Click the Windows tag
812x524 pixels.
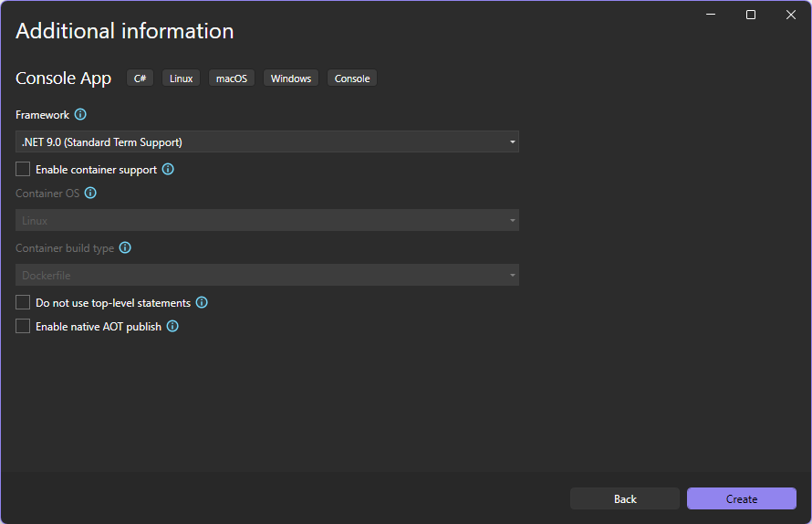click(290, 79)
